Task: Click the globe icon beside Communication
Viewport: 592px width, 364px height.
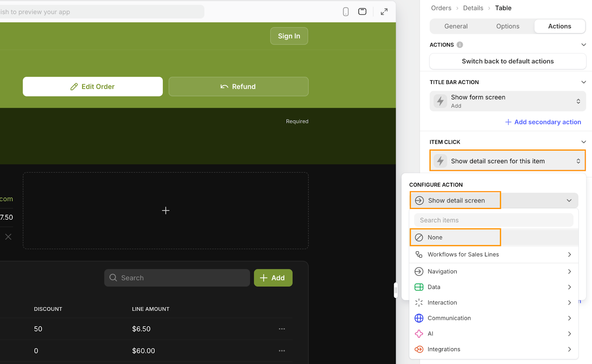Action: tap(419, 318)
